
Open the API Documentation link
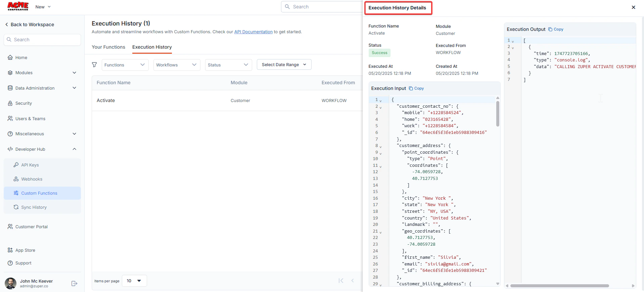point(254,32)
